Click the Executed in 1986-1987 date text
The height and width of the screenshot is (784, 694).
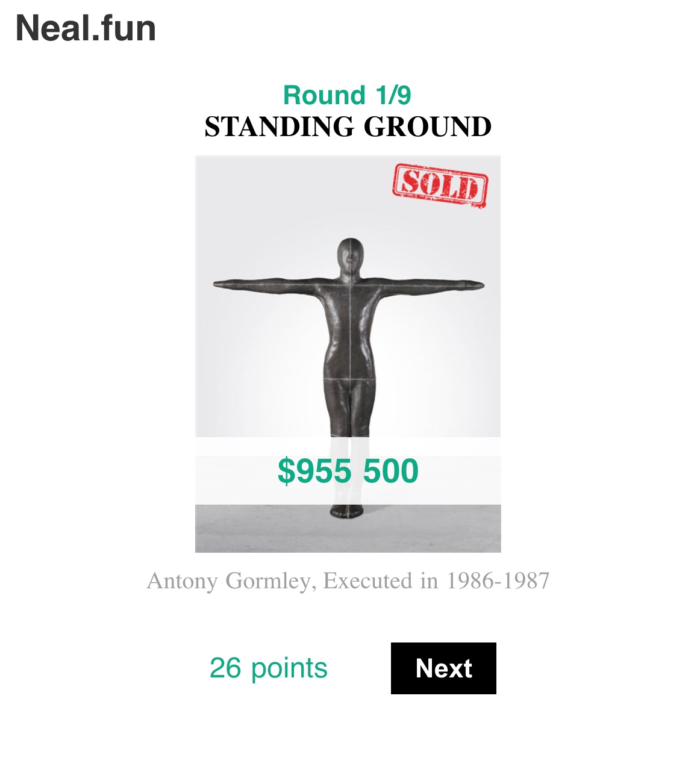[436, 581]
